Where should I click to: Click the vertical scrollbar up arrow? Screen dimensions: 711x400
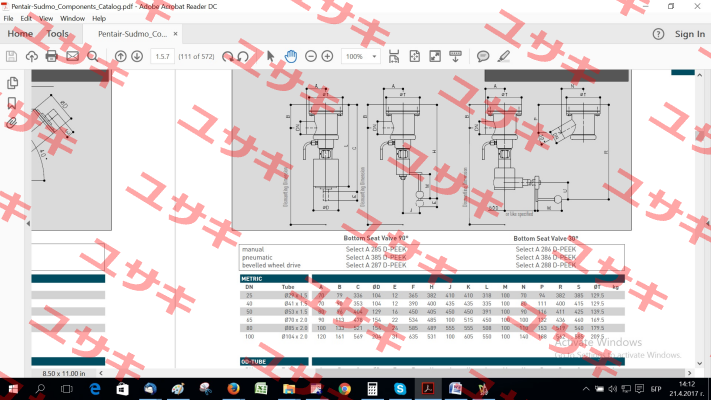pos(700,75)
